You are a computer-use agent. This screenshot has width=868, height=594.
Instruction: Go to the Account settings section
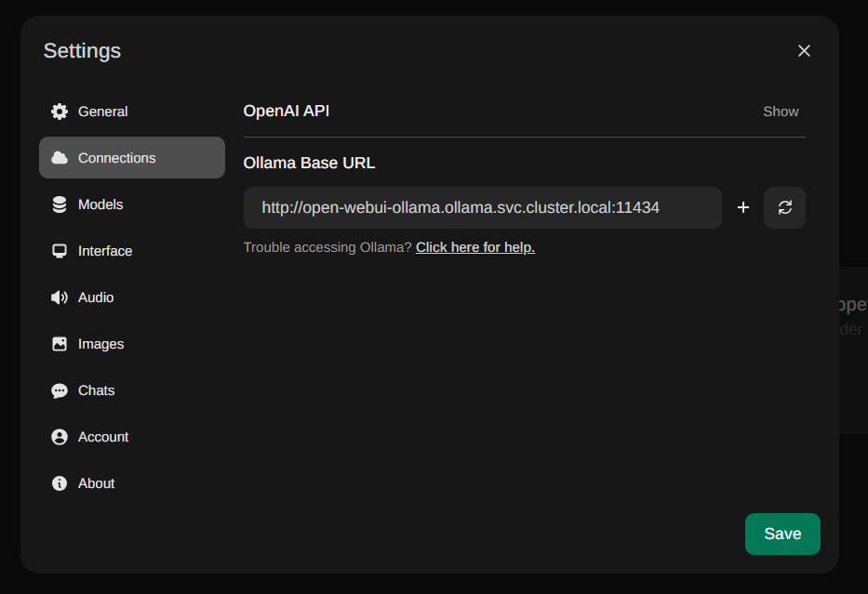pyautogui.click(x=103, y=437)
